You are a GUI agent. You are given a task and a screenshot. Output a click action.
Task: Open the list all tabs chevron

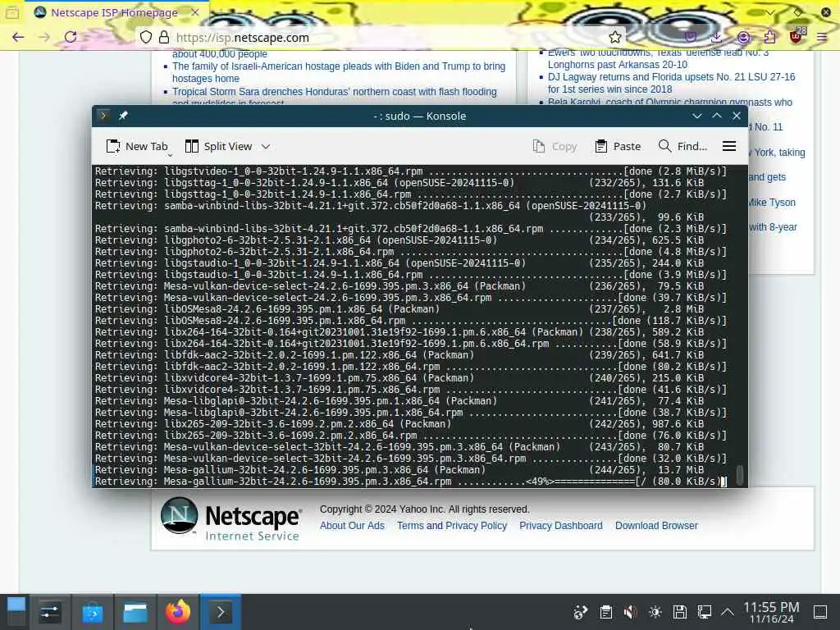tap(769, 12)
